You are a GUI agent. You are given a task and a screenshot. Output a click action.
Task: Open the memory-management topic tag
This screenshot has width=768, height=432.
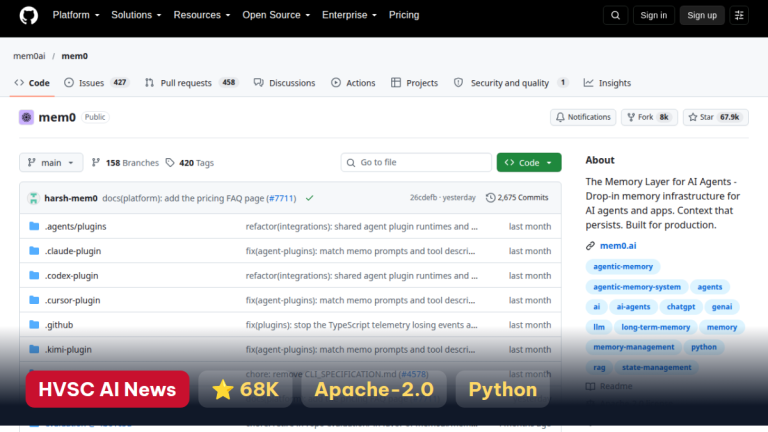[633, 347]
